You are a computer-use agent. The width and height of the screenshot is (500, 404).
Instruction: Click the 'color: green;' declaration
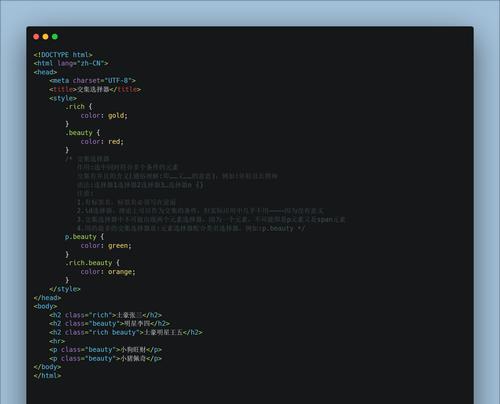point(106,246)
